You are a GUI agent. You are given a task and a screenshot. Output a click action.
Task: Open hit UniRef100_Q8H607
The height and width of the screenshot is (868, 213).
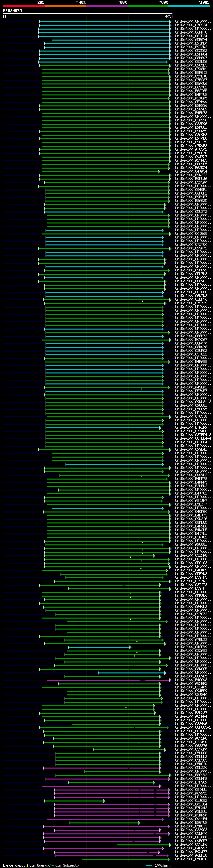point(191,58)
